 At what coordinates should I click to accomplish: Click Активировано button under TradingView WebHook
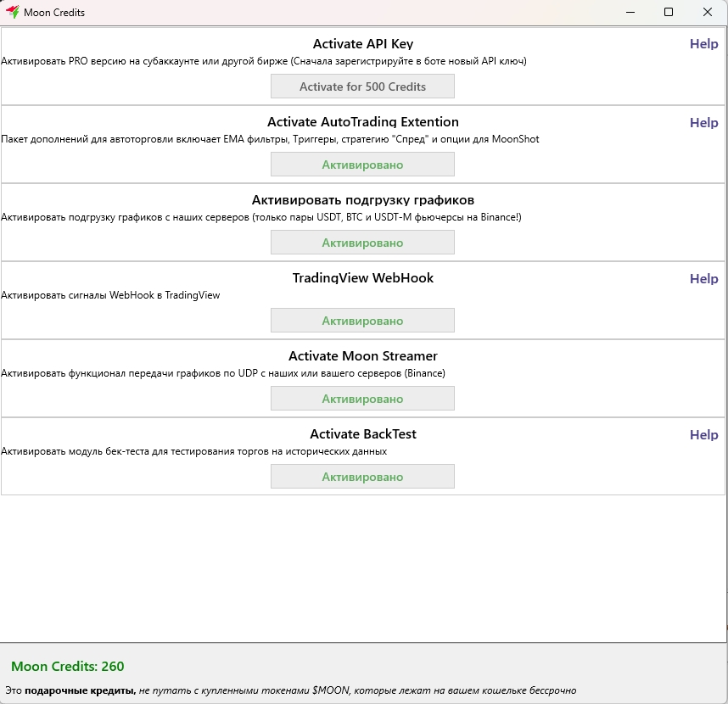tap(362, 321)
